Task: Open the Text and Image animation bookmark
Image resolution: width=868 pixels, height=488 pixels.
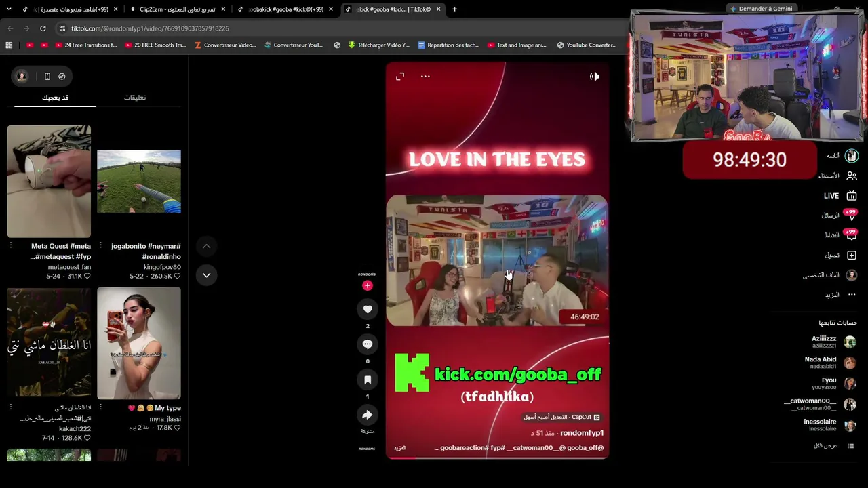Action: pyautogui.click(x=517, y=45)
